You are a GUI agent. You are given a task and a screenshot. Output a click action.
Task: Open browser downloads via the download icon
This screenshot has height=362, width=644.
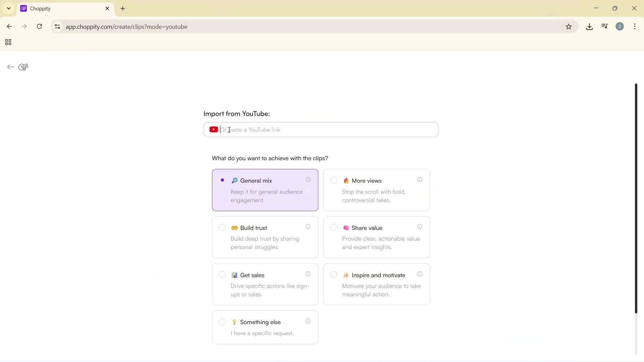point(589,26)
